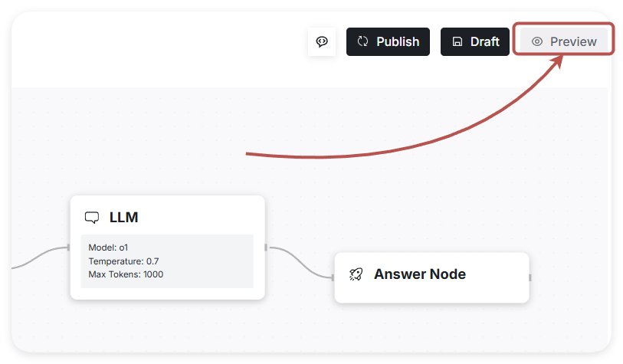623x364 pixels.
Task: Save the workflow as Draft
Action: [x=475, y=41]
